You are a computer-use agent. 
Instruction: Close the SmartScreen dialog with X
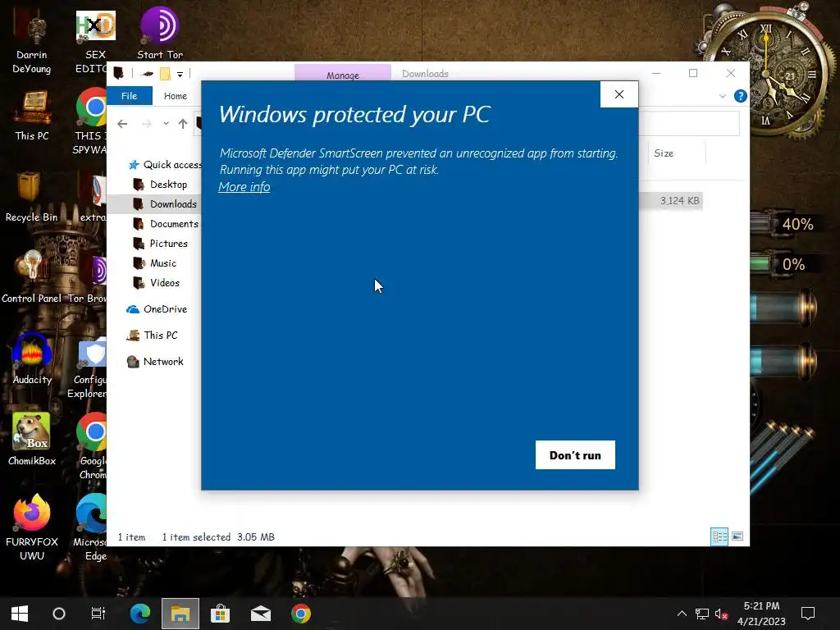tap(619, 94)
